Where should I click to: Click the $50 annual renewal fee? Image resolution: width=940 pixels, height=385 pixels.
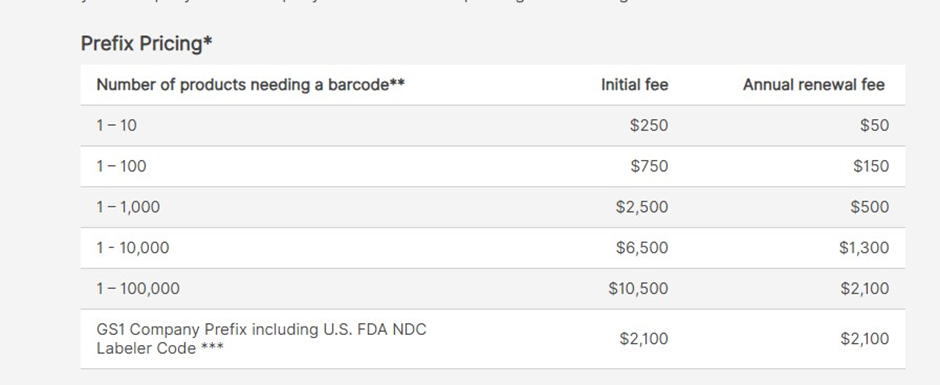(x=875, y=125)
